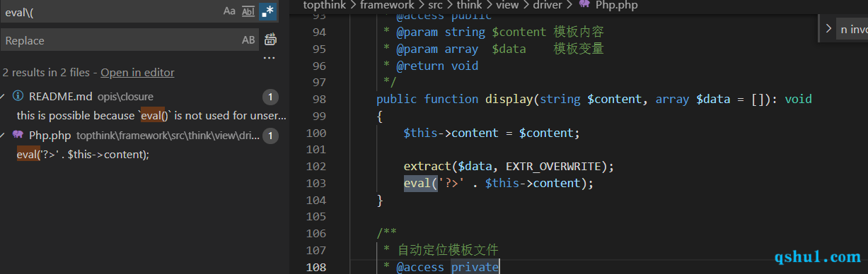
Task: Select the Php.php result file row
Action: click(144, 135)
